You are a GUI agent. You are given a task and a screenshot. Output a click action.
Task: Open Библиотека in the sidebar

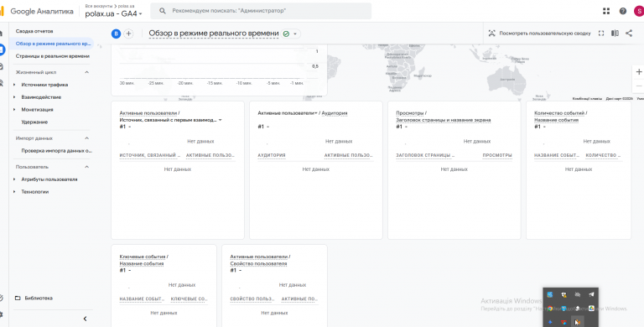pos(39,298)
